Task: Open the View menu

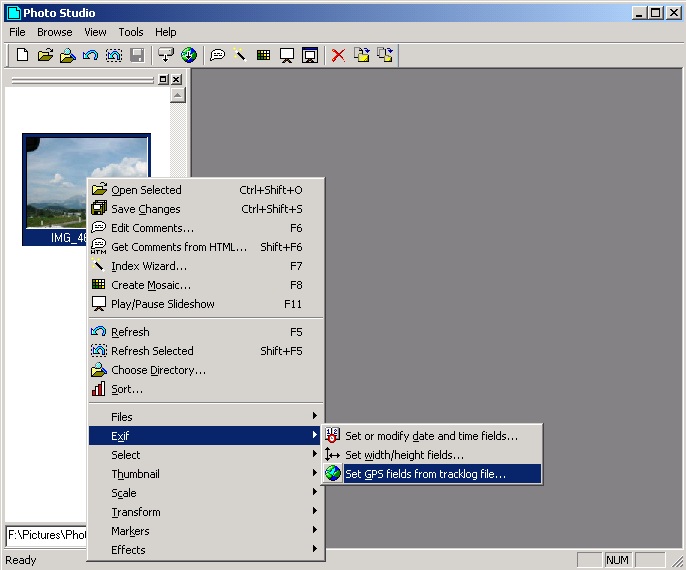Action: pos(95,32)
